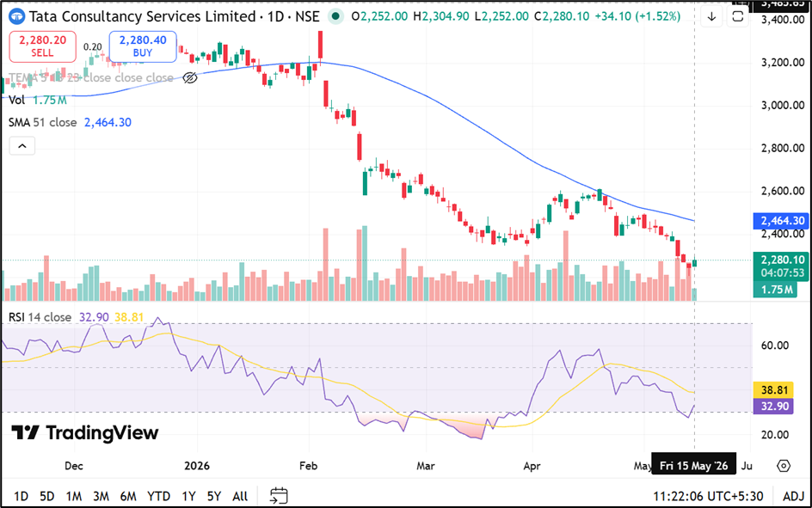Select the 1M time range

click(x=73, y=496)
